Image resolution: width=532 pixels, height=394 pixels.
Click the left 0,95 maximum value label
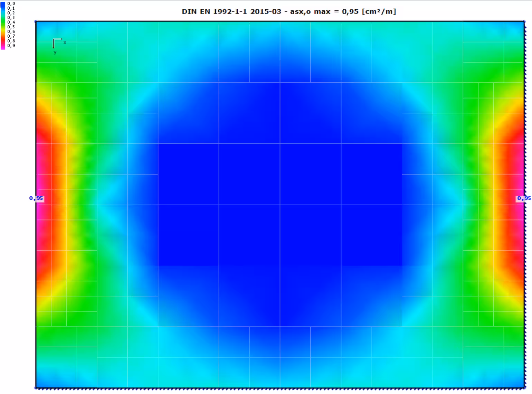[36, 198]
